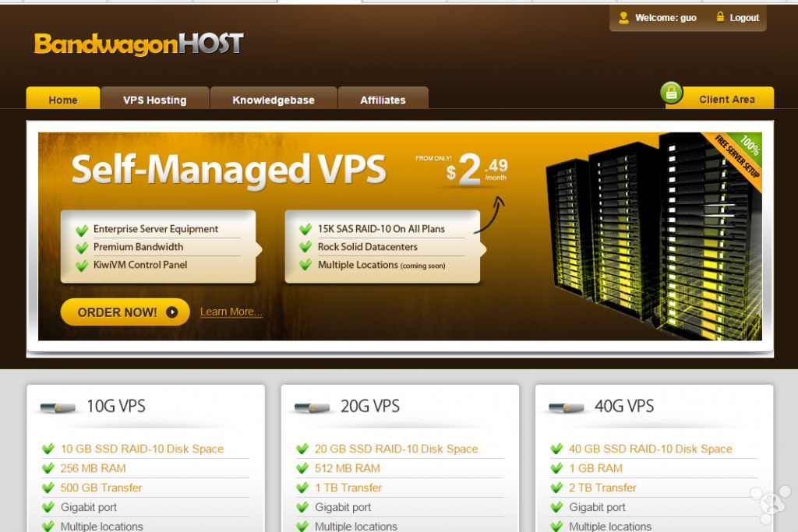The image size is (798, 532).
Task: Click the user icon beside Welcome: guo
Action: click(623, 18)
